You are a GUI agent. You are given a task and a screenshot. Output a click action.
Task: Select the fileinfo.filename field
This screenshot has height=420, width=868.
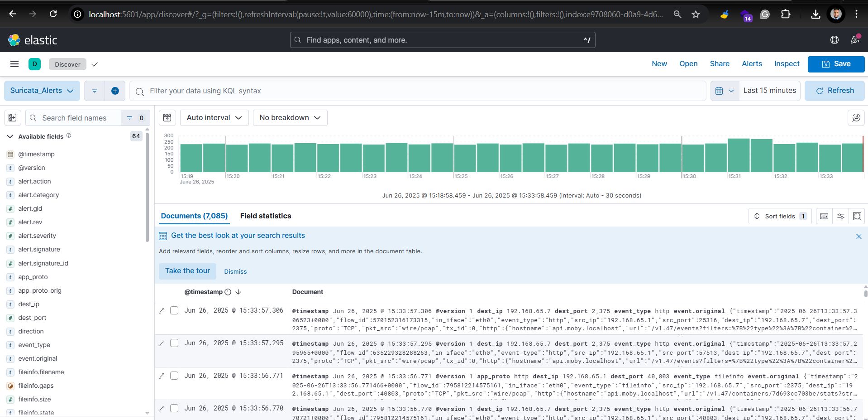41,372
